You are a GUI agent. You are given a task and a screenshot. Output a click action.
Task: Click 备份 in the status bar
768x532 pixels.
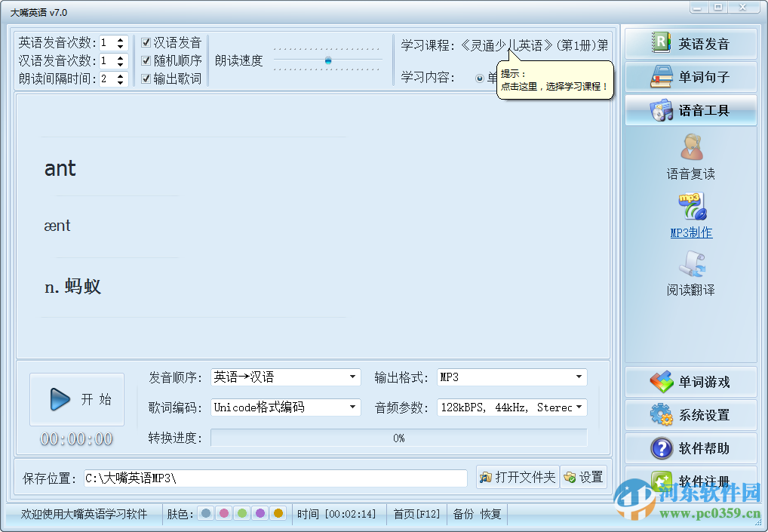(463, 514)
